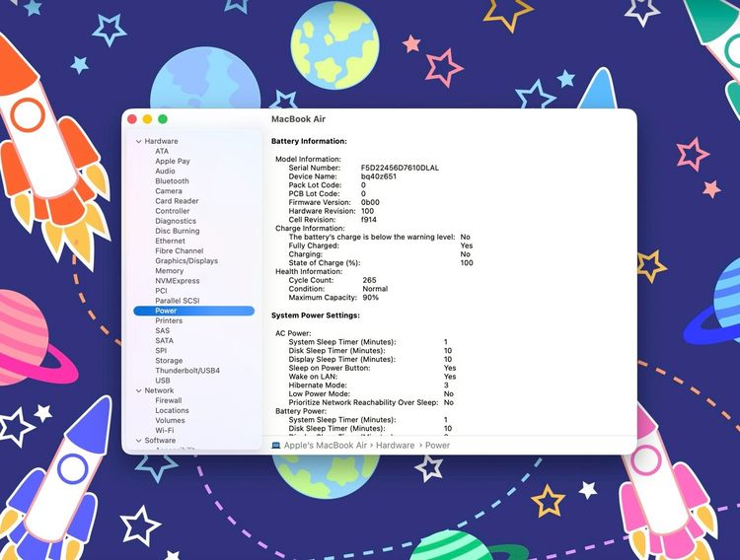Click the laptop icon in path bar
Image resolution: width=740 pixels, height=560 pixels.
[276, 446]
